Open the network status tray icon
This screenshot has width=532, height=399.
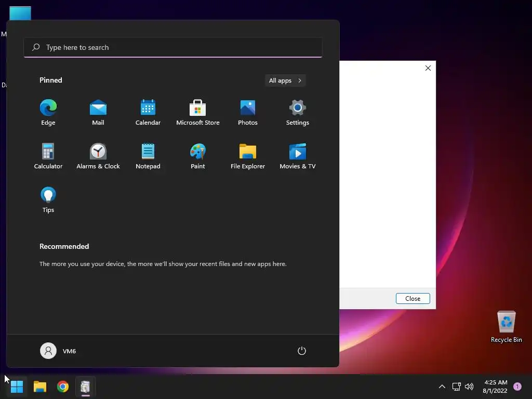pyautogui.click(x=456, y=387)
